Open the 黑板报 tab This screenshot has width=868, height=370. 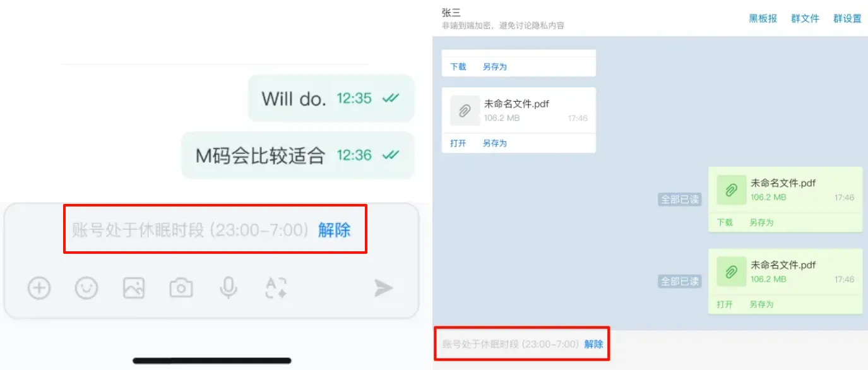(763, 18)
